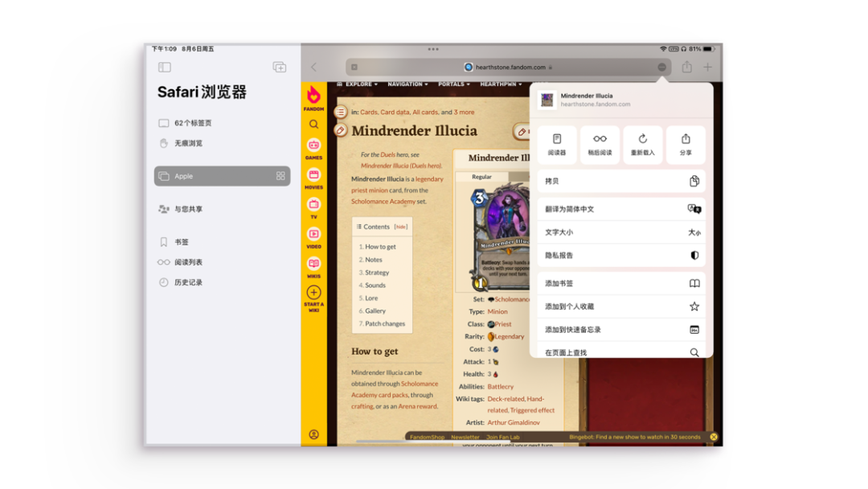This screenshot has width=868, height=489.
Task: Open the Movies section icon
Action: point(314,175)
